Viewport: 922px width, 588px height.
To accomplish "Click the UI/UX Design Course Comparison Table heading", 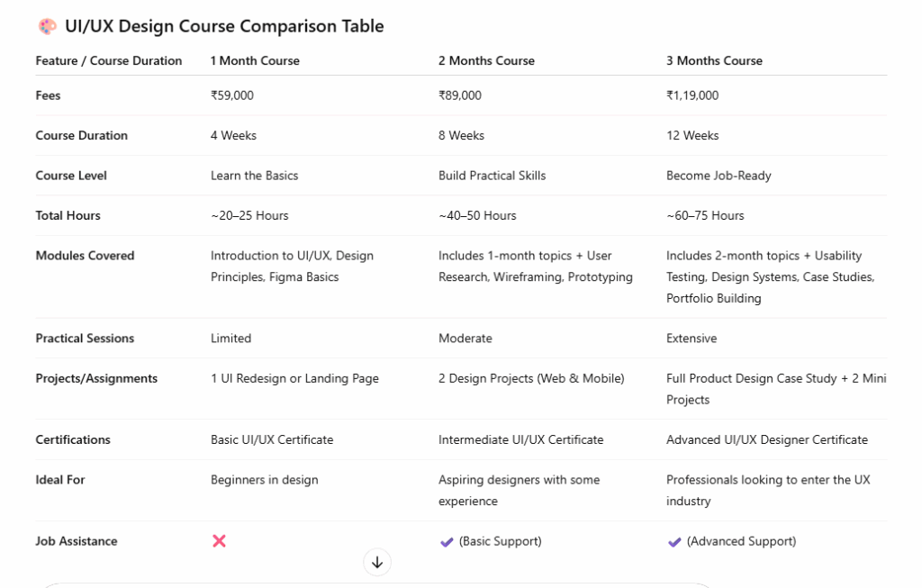I will pos(224,27).
